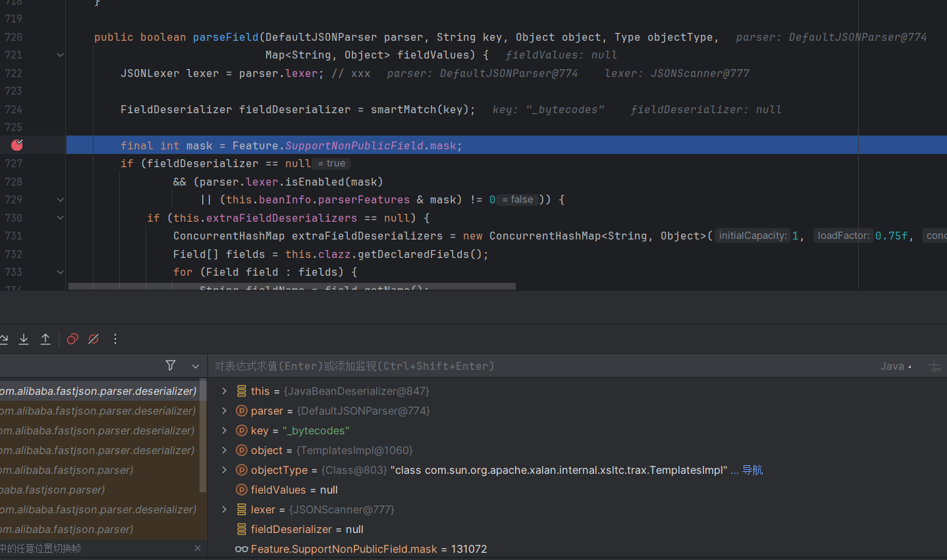Click the 'initialCapacity:' parameter hint
Viewport: 947px width, 560px height.
[752, 236]
